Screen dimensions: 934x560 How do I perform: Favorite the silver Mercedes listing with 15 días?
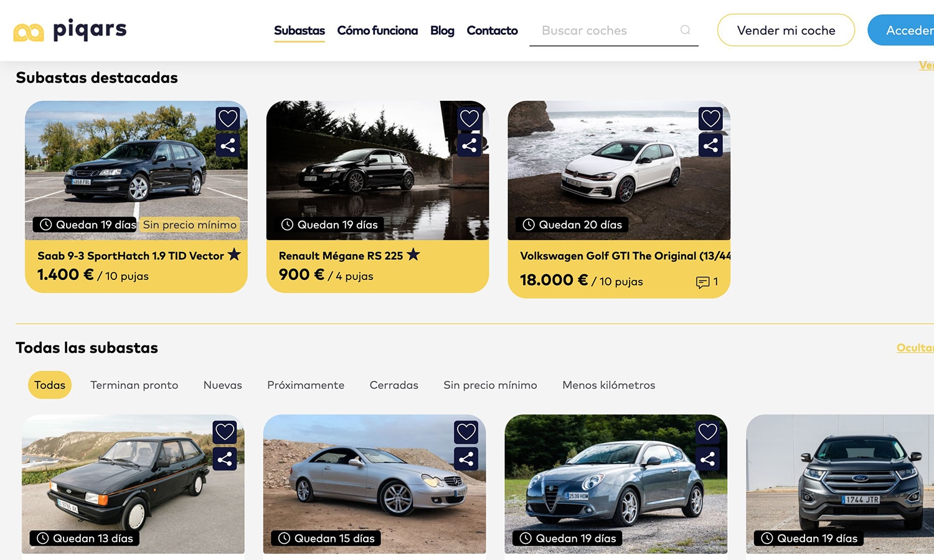click(x=466, y=432)
